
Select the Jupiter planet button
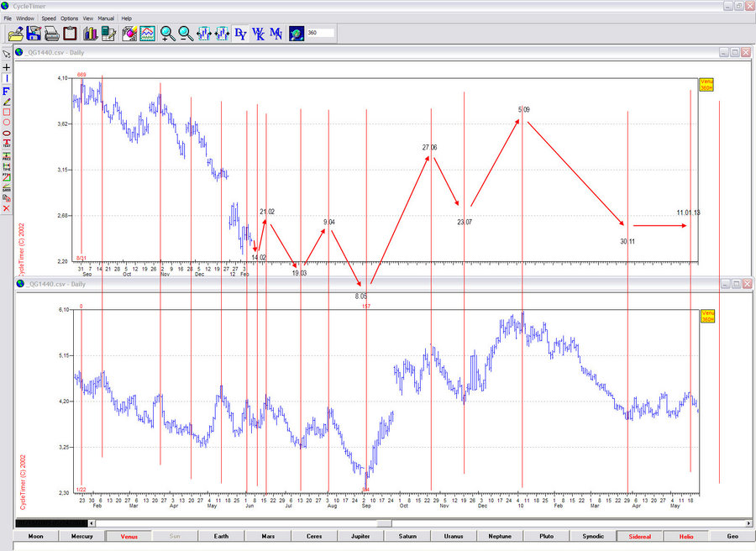click(x=361, y=536)
